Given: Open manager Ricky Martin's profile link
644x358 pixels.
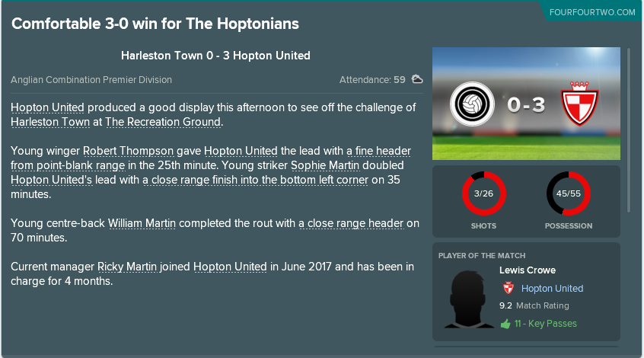Looking at the screenshot, I should (127, 267).
